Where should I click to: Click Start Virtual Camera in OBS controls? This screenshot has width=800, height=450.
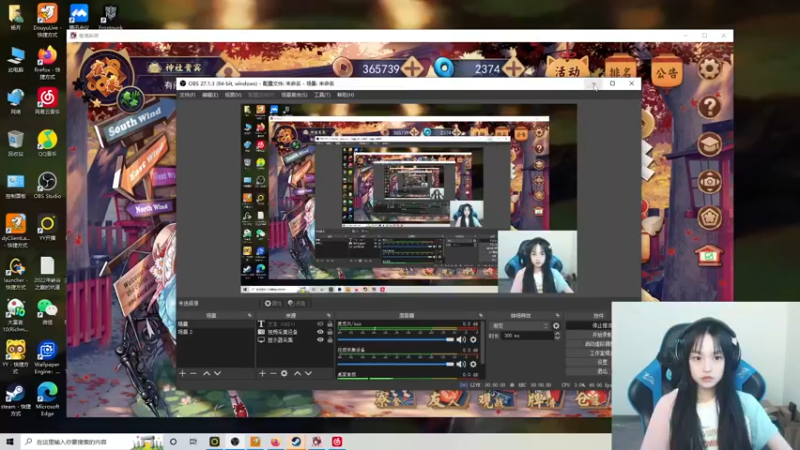point(589,344)
